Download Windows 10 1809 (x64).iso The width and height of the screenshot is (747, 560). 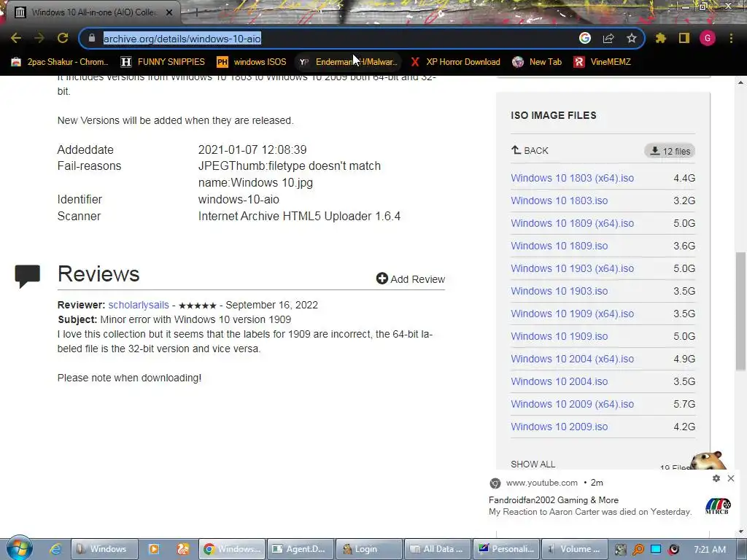(x=572, y=223)
